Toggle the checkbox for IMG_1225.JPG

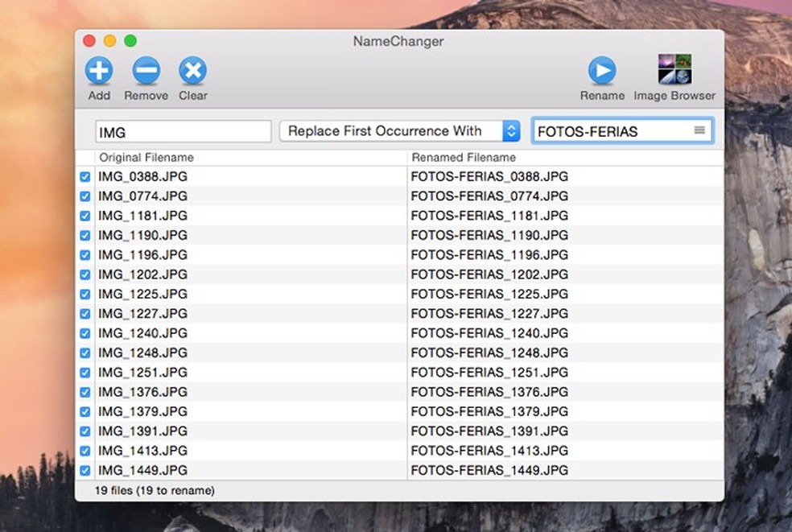85,294
